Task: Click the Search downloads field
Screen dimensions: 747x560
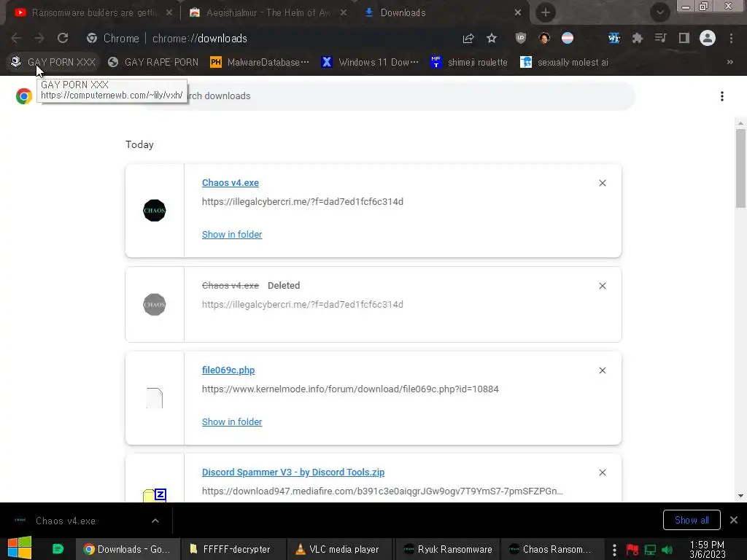Action: 388,96
